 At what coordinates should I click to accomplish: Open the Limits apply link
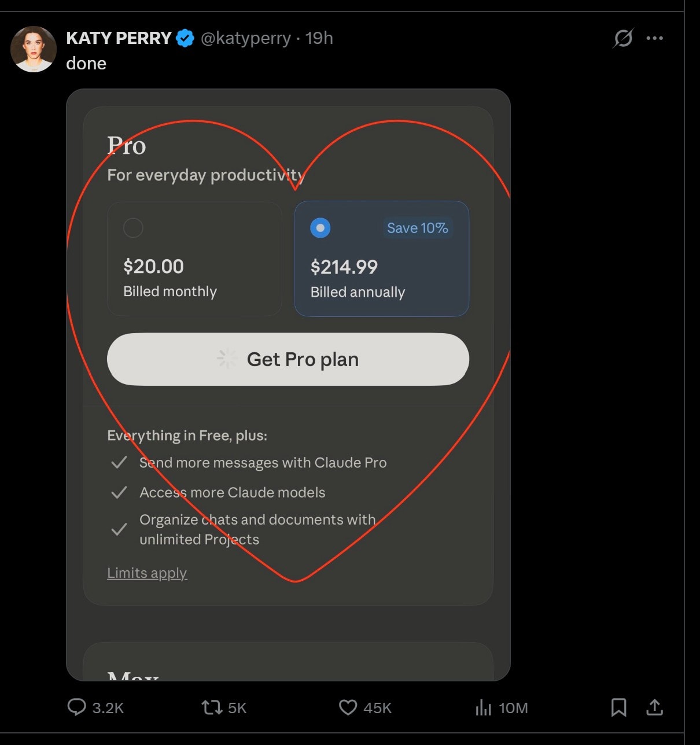coord(147,573)
